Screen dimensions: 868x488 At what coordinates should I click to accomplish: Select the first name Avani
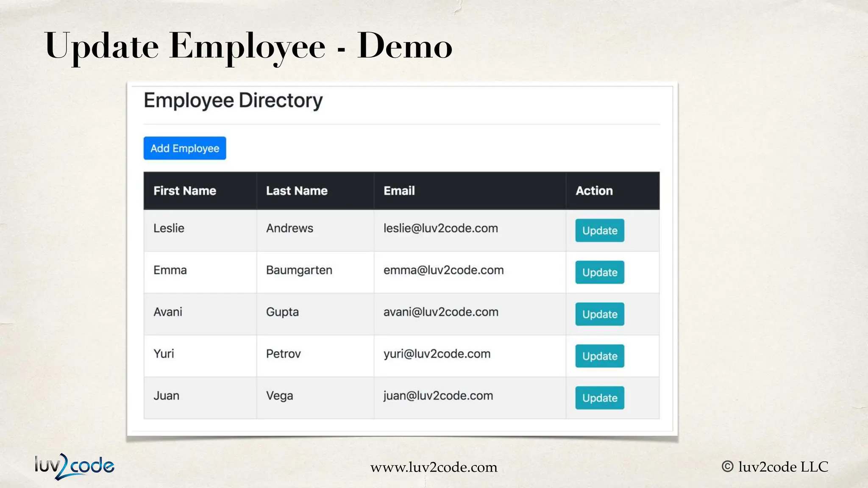tap(168, 312)
